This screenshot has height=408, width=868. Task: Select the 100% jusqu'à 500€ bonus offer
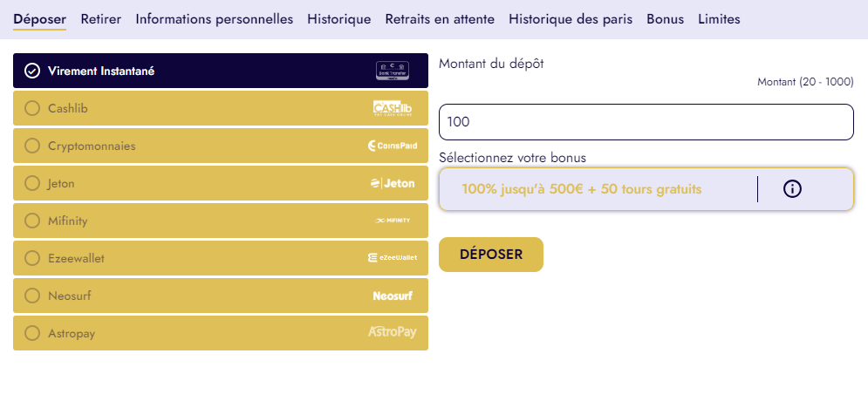tap(582, 189)
